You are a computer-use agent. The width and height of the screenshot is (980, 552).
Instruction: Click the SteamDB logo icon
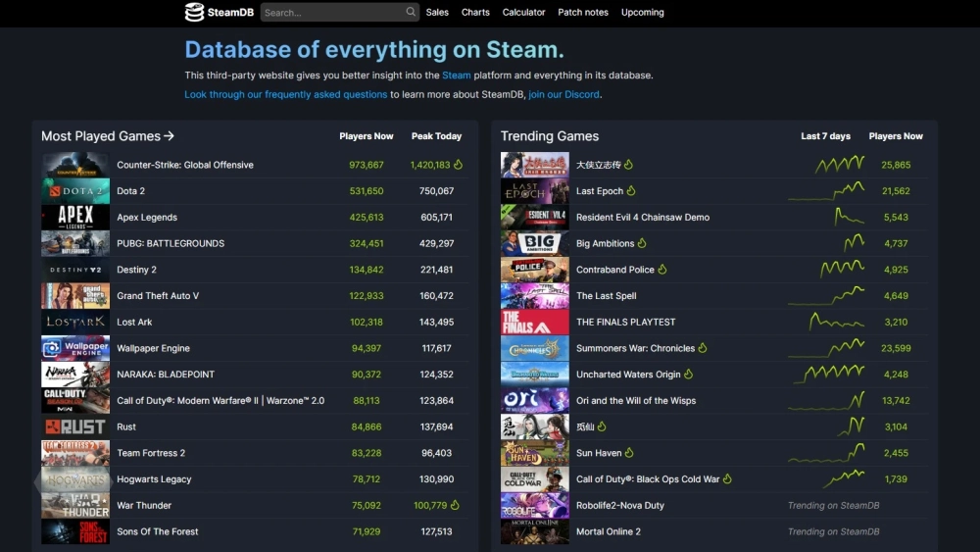(195, 12)
